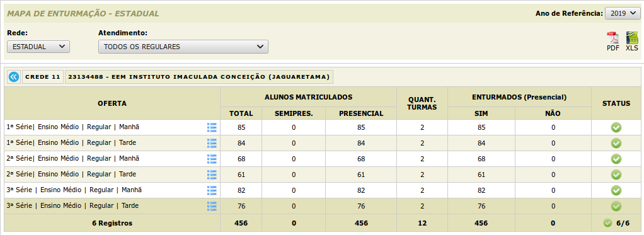644x235 pixels.
Task: Select row 3ª Série Ensino Médio Regular Manhã
Action: coord(323,190)
